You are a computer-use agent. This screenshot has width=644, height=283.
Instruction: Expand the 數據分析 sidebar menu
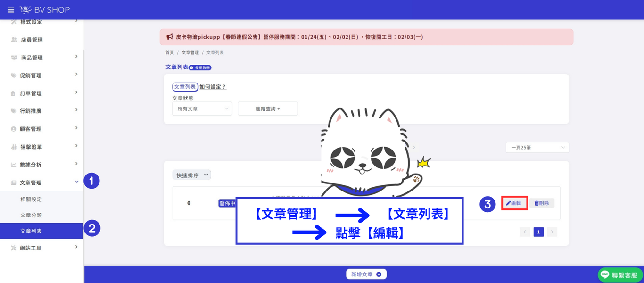41,165
